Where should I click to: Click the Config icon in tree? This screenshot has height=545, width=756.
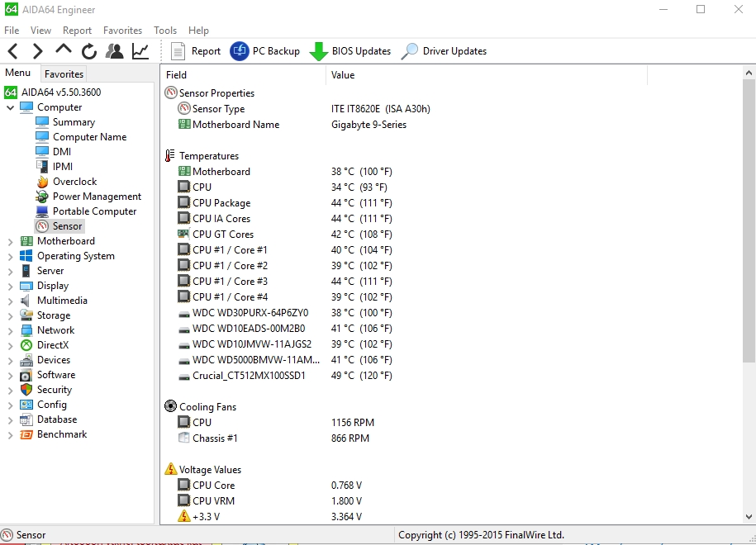[x=26, y=405]
